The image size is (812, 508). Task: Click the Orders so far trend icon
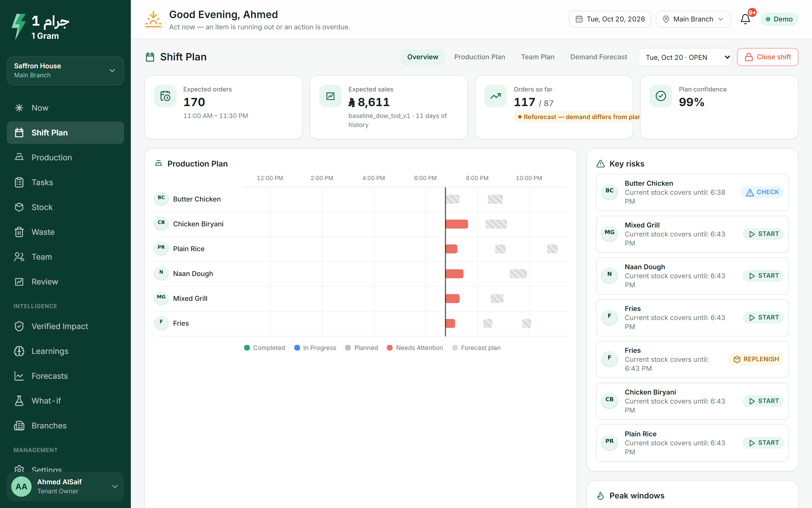pyautogui.click(x=496, y=96)
